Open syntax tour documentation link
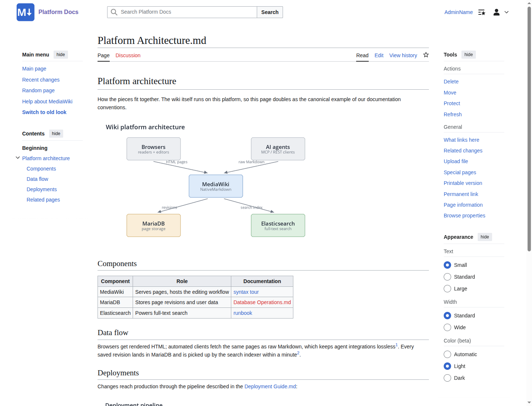This screenshot has width=532, height=406. [x=246, y=292]
